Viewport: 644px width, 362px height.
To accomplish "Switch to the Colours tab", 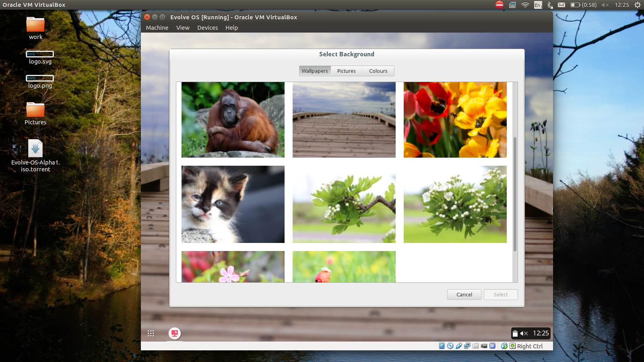I will pyautogui.click(x=378, y=71).
